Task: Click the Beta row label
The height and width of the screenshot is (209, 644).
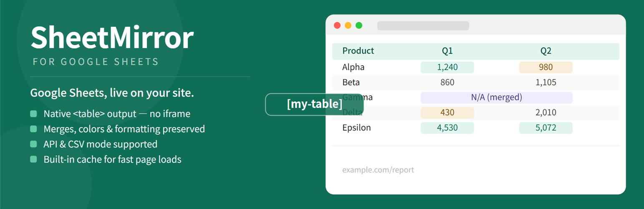Action: pyautogui.click(x=351, y=82)
